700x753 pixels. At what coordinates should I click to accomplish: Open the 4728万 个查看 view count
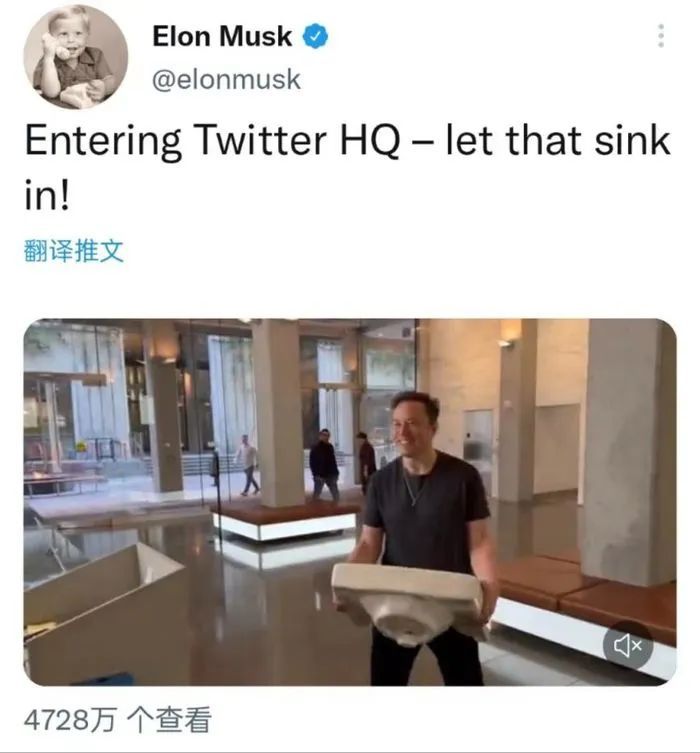coord(118,719)
